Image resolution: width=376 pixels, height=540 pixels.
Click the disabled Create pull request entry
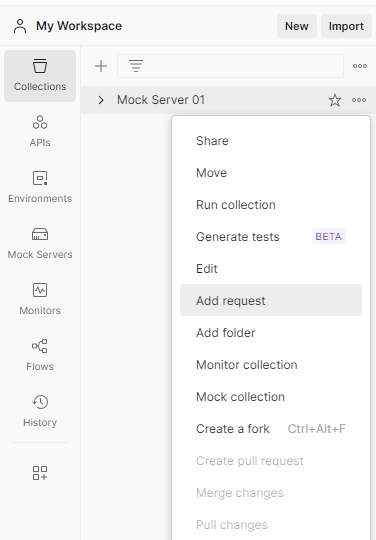click(271, 461)
